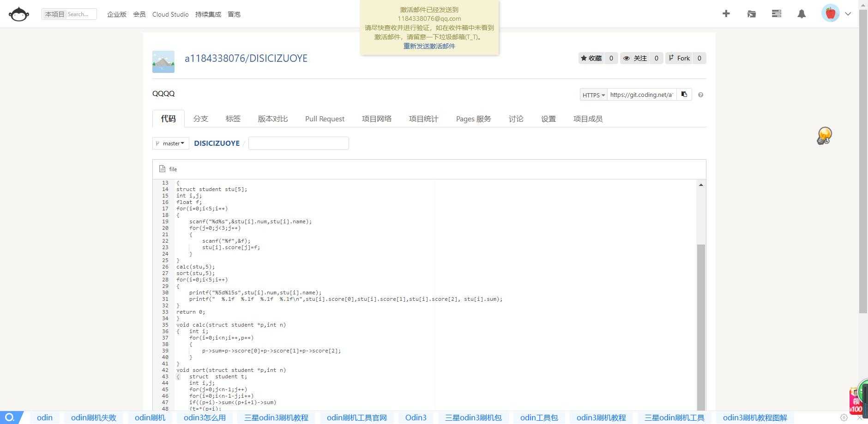Click the odin刷机失败 suggestion
The height and width of the screenshot is (424, 868).
pos(94,418)
